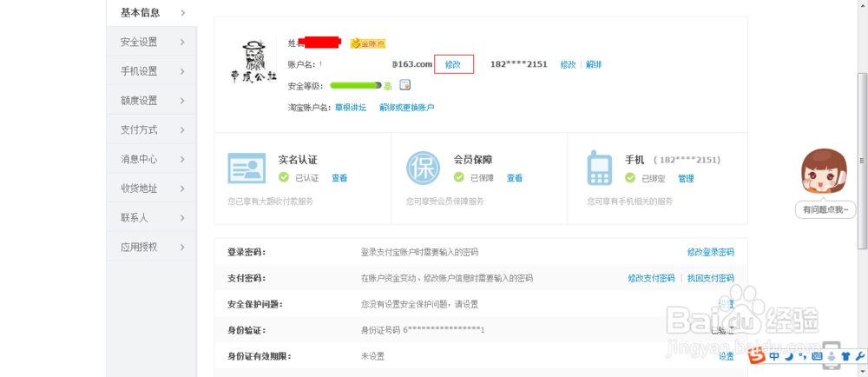Click 修改 next to the 163.com account name
This screenshot has height=377, width=868.
coord(453,64)
